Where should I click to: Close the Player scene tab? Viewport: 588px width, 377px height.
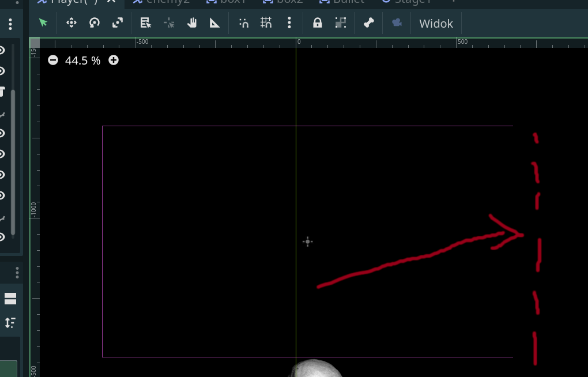click(x=111, y=1)
